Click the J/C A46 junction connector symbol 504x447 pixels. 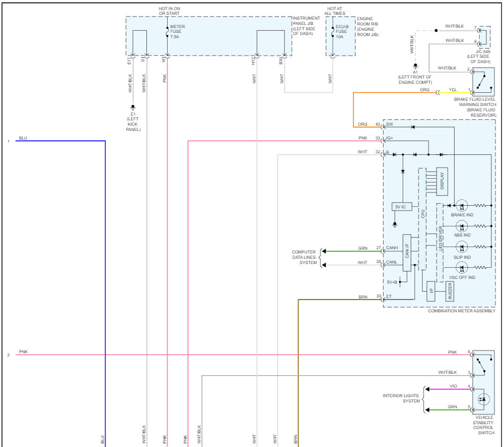pos(484,37)
